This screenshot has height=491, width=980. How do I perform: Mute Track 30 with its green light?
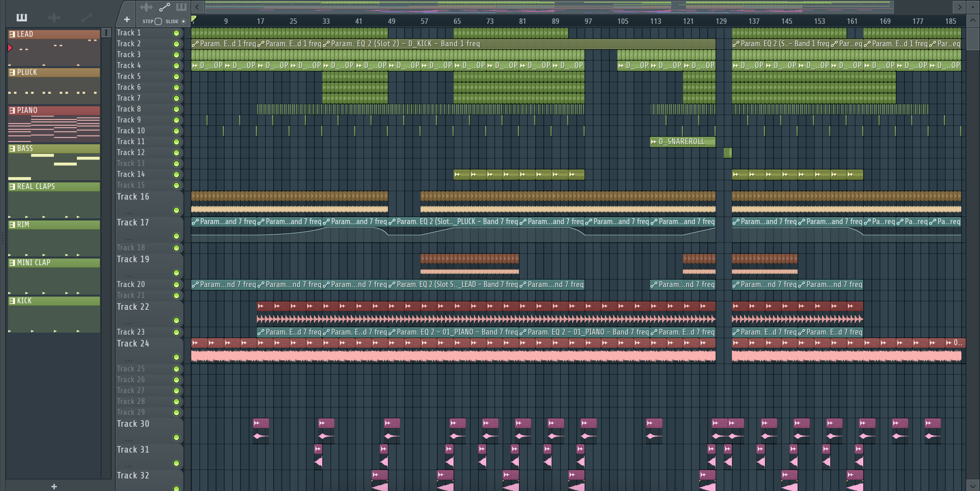point(176,437)
